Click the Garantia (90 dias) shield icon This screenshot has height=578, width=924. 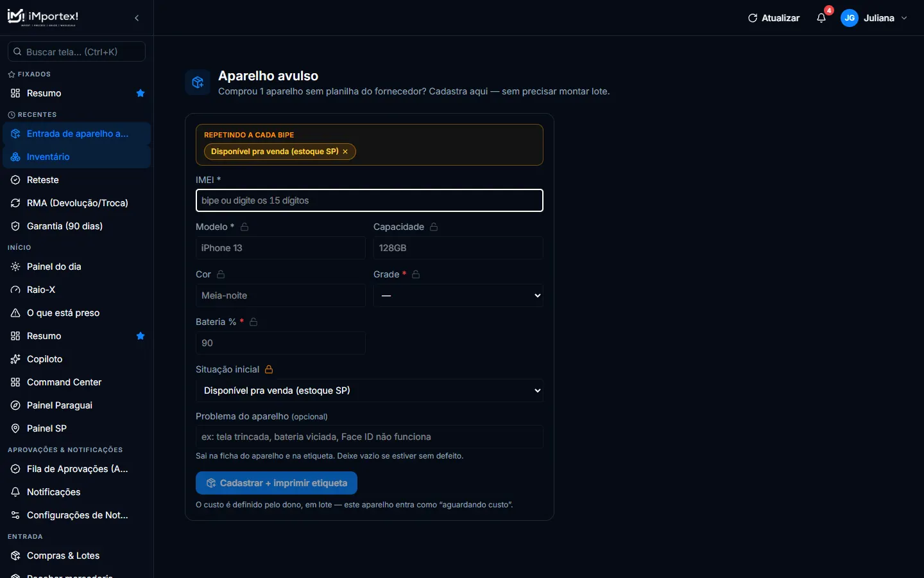point(15,226)
